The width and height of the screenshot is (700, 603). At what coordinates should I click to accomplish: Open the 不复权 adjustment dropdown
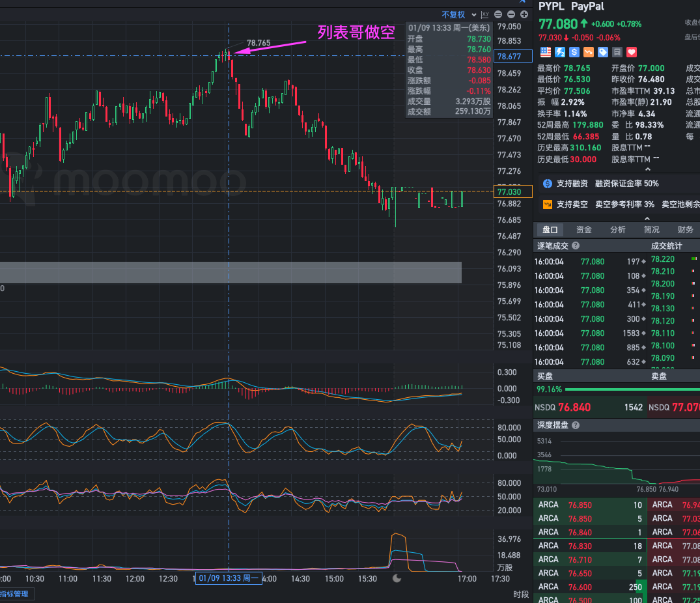459,14
